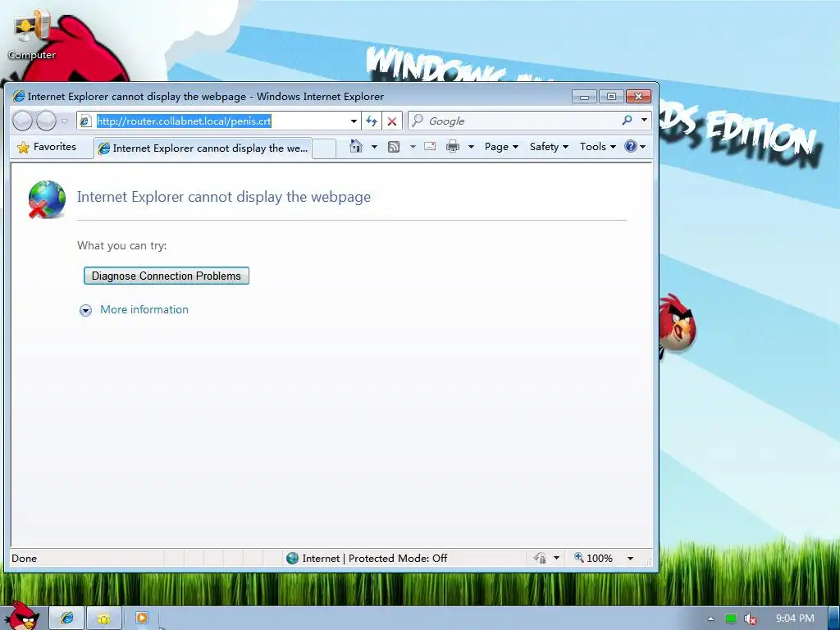This screenshot has height=630, width=840.
Task: Click the globe error icon on page
Action: (x=47, y=200)
